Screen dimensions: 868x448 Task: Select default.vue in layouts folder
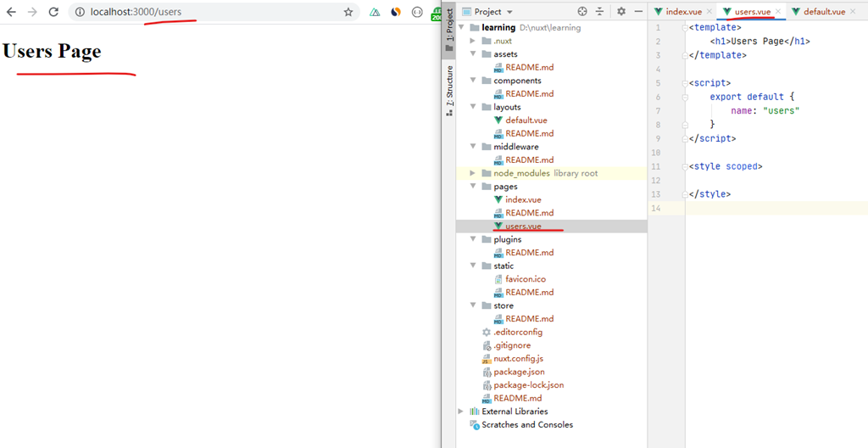(526, 120)
